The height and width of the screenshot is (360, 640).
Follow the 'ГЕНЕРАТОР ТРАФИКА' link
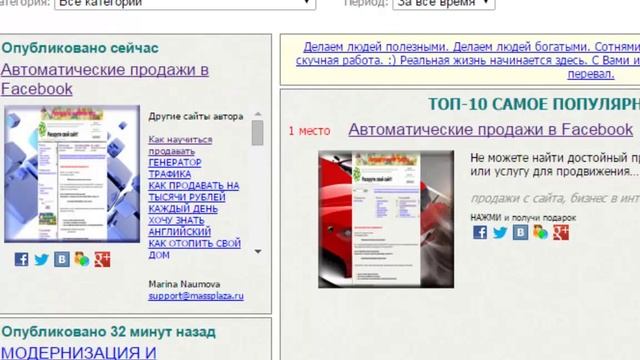pyautogui.click(x=175, y=168)
